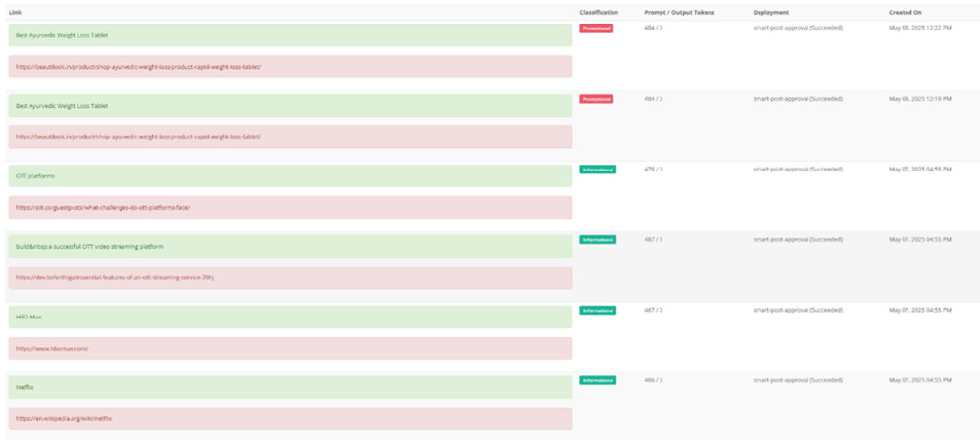Click the 467 / 3 token count
The width and height of the screenshot is (980, 440).
654,310
